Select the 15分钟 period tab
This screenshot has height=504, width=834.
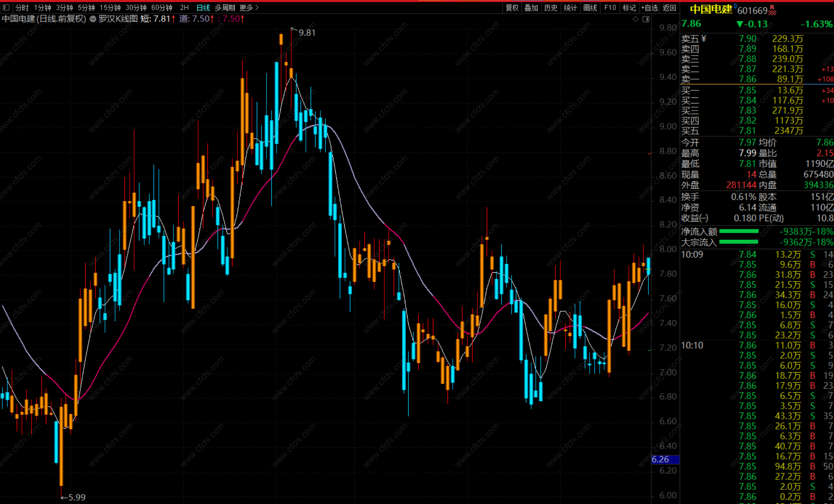point(110,7)
